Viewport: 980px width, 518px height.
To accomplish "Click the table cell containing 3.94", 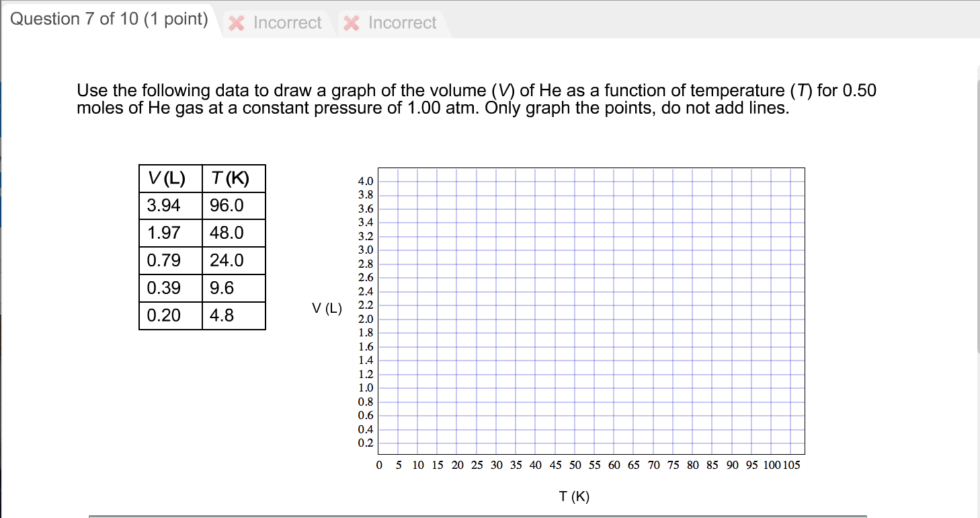I will (x=169, y=205).
